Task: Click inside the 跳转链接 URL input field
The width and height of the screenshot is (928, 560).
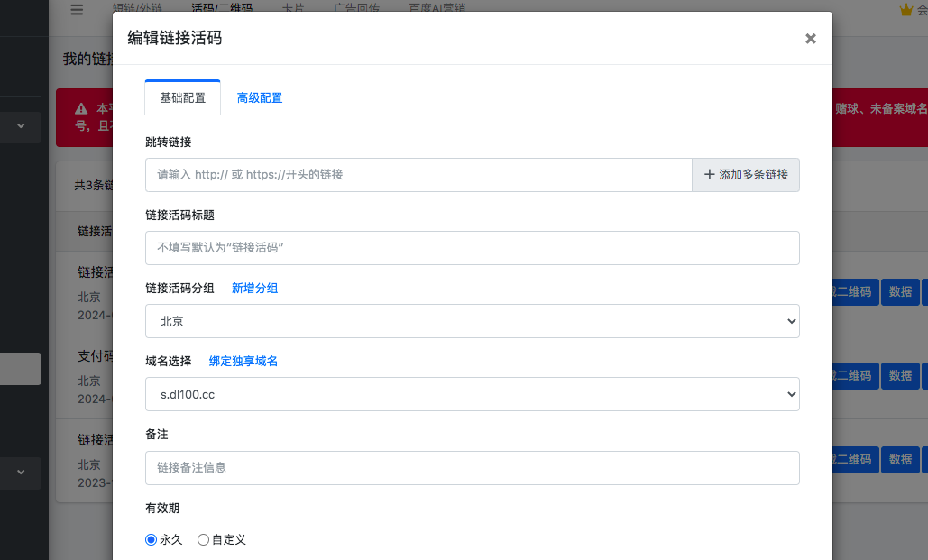Action: coord(418,175)
